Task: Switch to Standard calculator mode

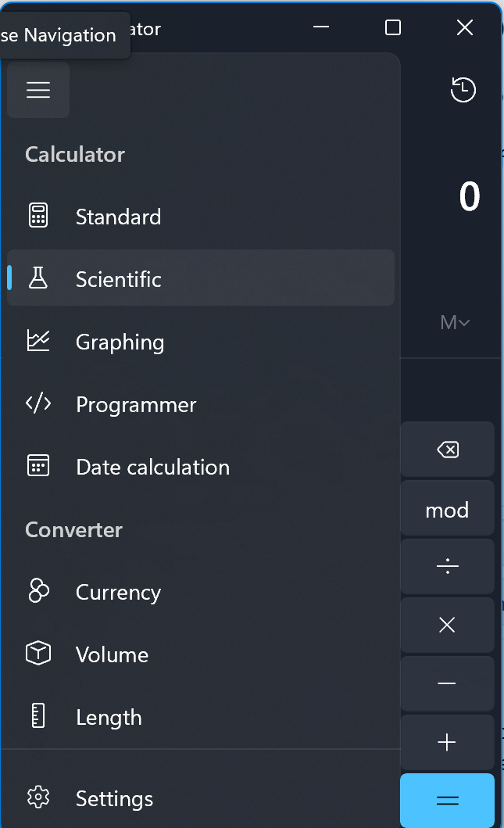Action: click(119, 217)
